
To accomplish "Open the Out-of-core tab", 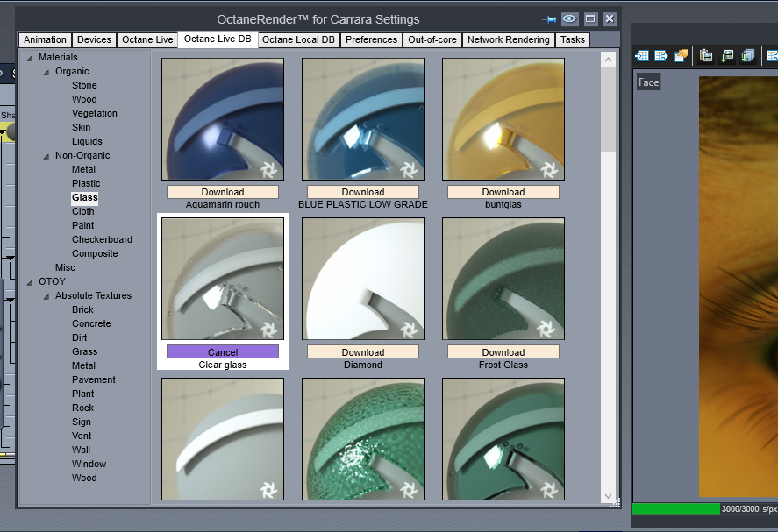I will pos(432,39).
